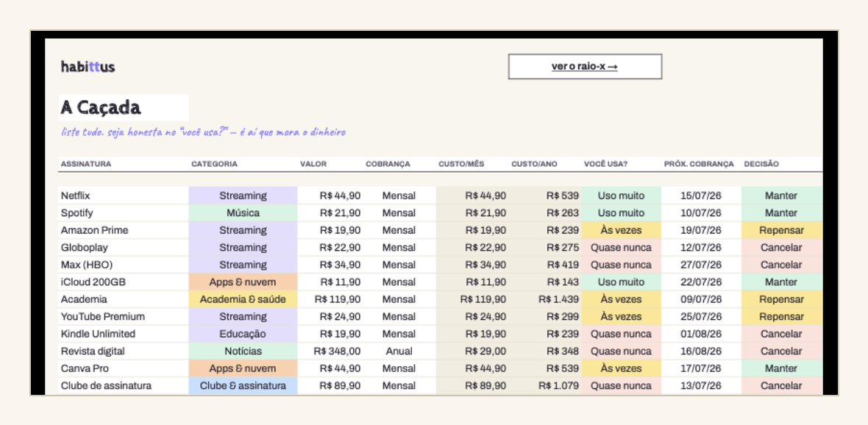
Task: Select the iCloud 200GB cell
Action: click(x=124, y=282)
